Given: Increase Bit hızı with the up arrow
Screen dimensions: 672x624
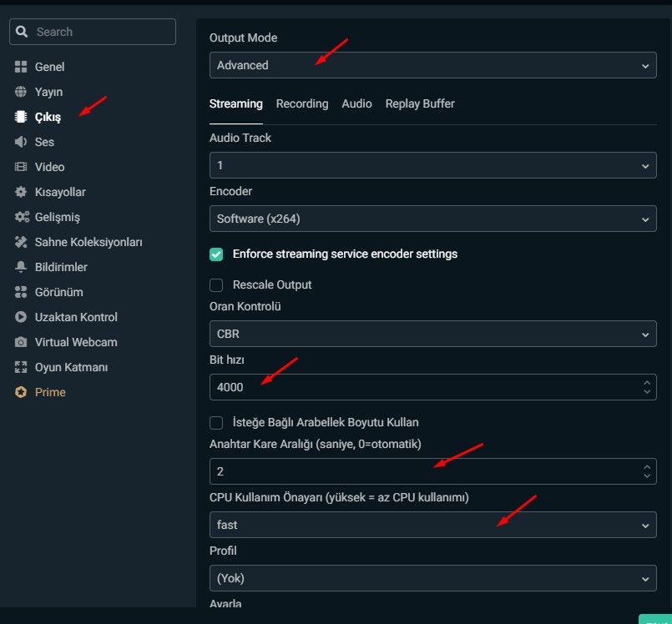Looking at the screenshot, I should coord(647,383).
